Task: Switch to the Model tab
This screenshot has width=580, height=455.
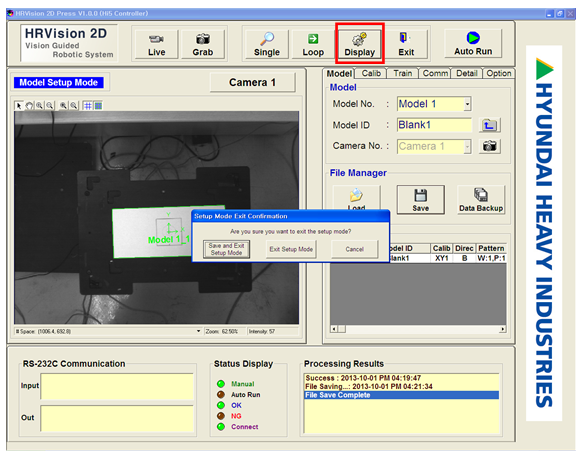Action: coord(339,73)
